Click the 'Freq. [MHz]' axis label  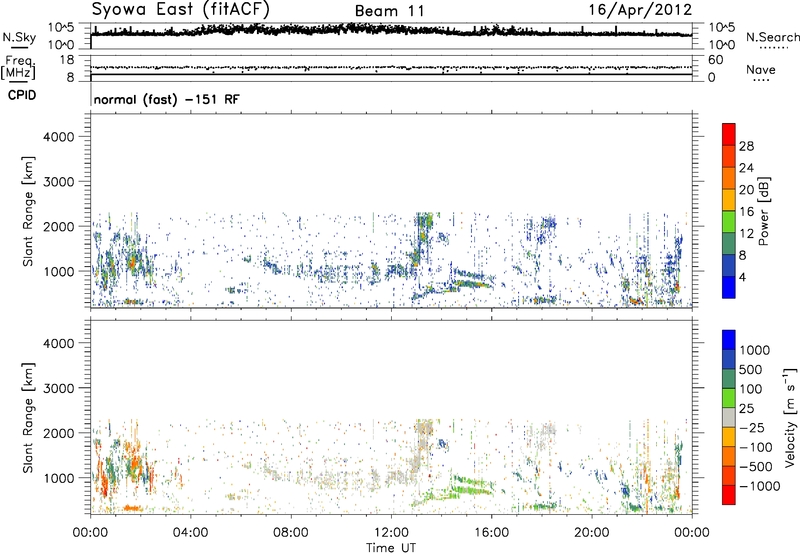pos(20,67)
